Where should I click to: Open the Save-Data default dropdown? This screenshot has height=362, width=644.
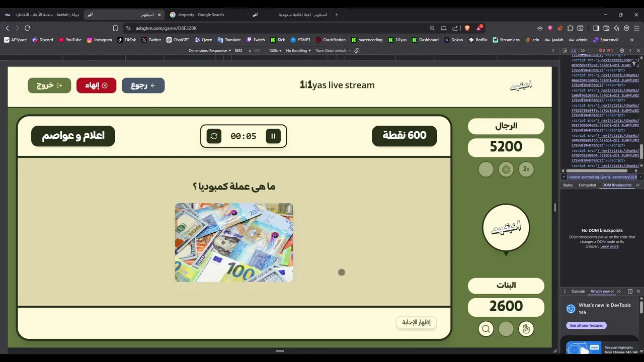[x=333, y=51]
